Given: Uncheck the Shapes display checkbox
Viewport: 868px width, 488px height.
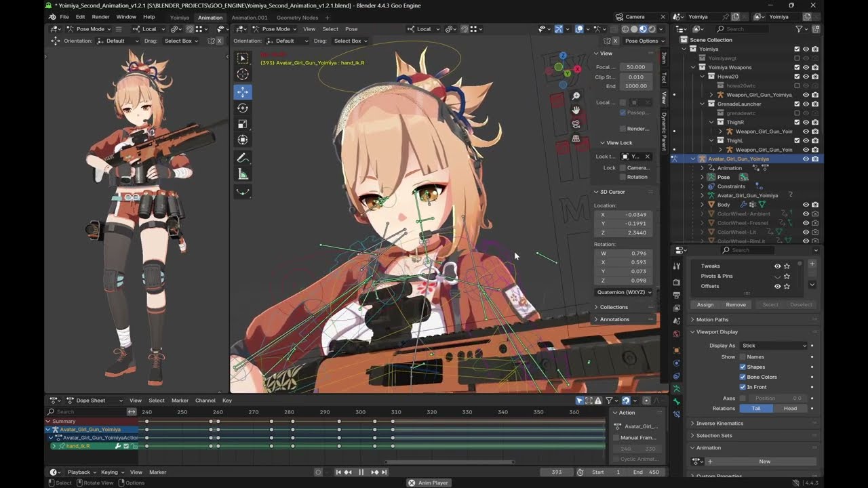Looking at the screenshot, I should click(x=743, y=367).
